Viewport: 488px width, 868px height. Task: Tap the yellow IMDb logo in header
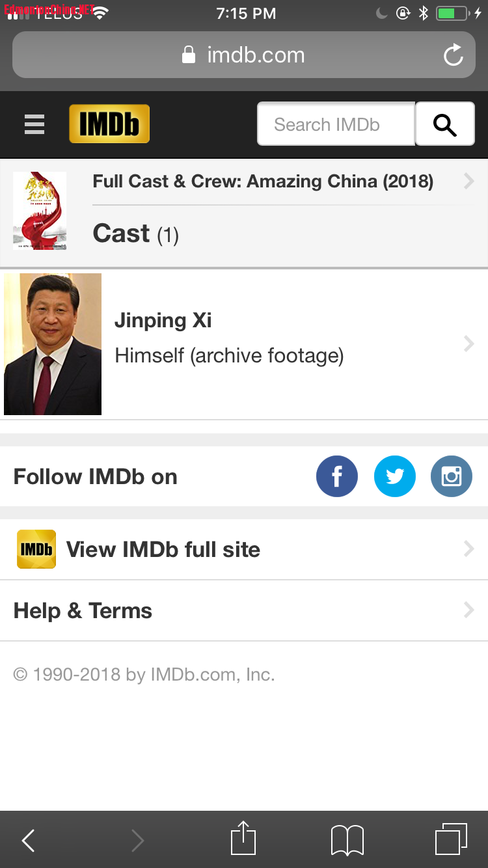109,124
